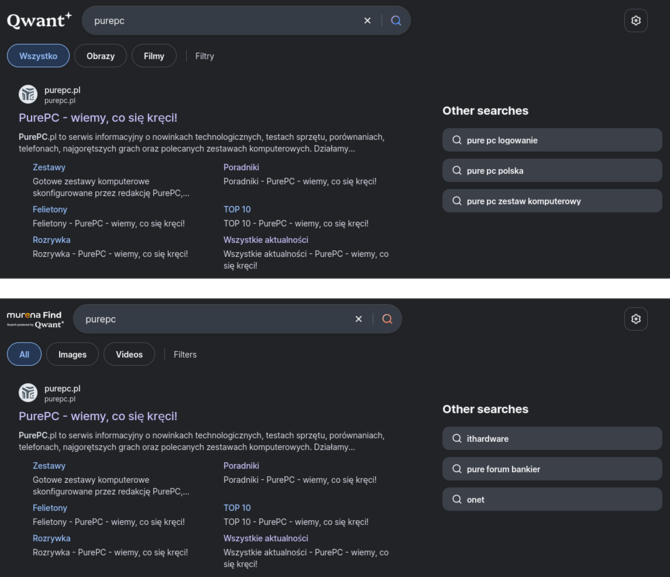This screenshot has width=670, height=577.
Task: Open Qwant settings gear icon
Action: [x=635, y=21]
